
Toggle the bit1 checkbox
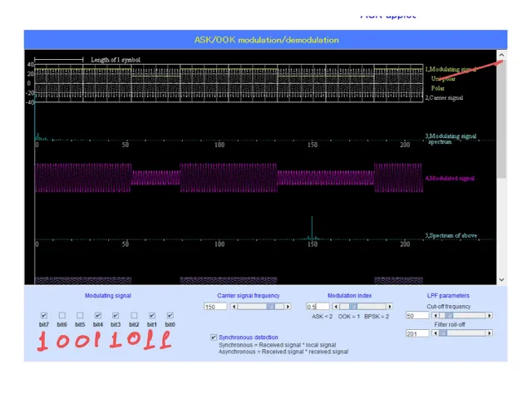coord(152,316)
